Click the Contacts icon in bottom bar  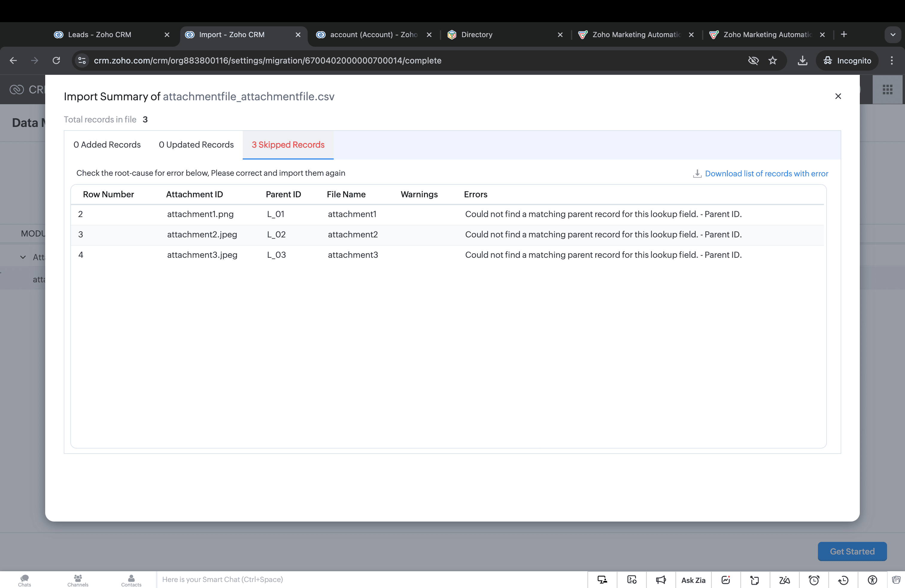pyautogui.click(x=131, y=580)
